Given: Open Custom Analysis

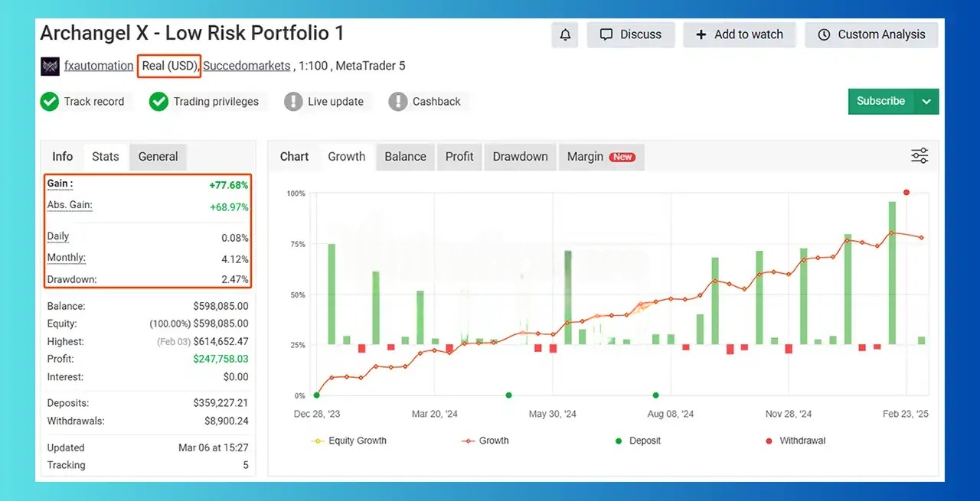Looking at the screenshot, I should pyautogui.click(x=871, y=35).
